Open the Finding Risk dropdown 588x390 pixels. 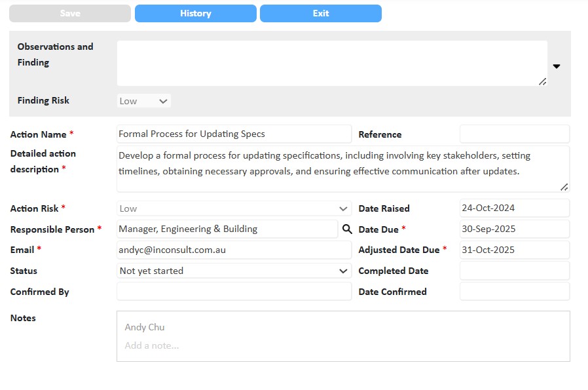pos(144,101)
